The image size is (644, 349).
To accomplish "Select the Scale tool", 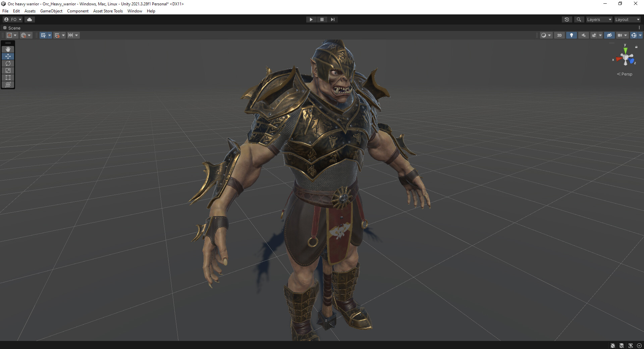I will pos(8,70).
